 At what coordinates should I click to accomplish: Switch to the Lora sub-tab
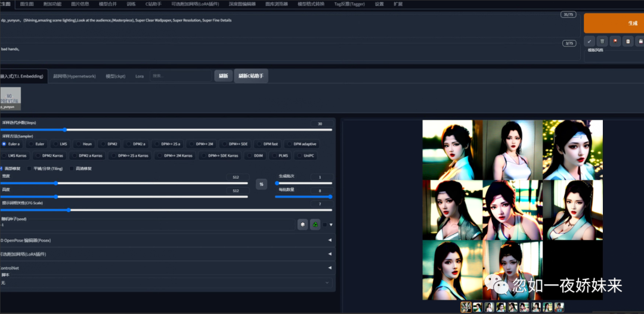click(x=140, y=76)
